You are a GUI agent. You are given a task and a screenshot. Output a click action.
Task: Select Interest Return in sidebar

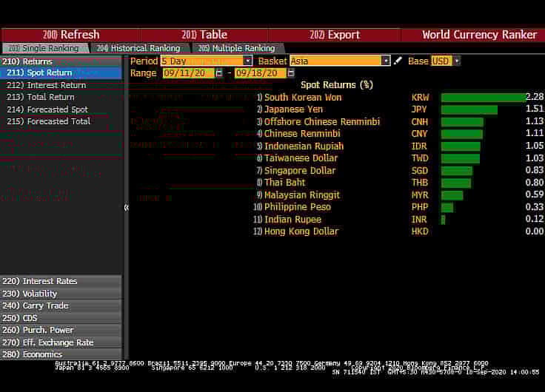(x=56, y=85)
